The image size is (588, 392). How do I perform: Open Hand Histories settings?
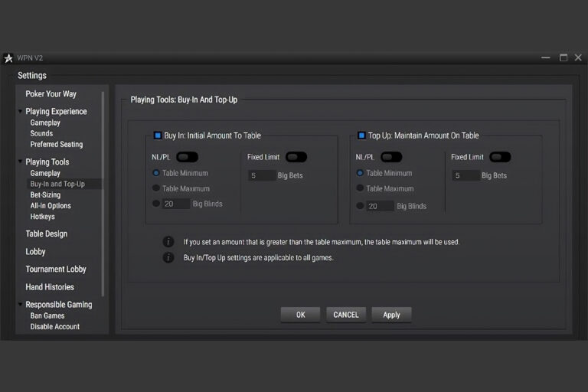50,287
